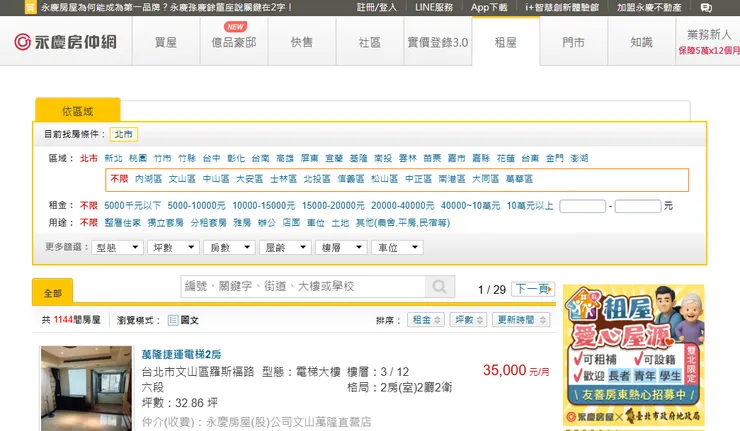Open the 車位 filter dropdown
This screenshot has width=740, height=431.
[x=397, y=247]
